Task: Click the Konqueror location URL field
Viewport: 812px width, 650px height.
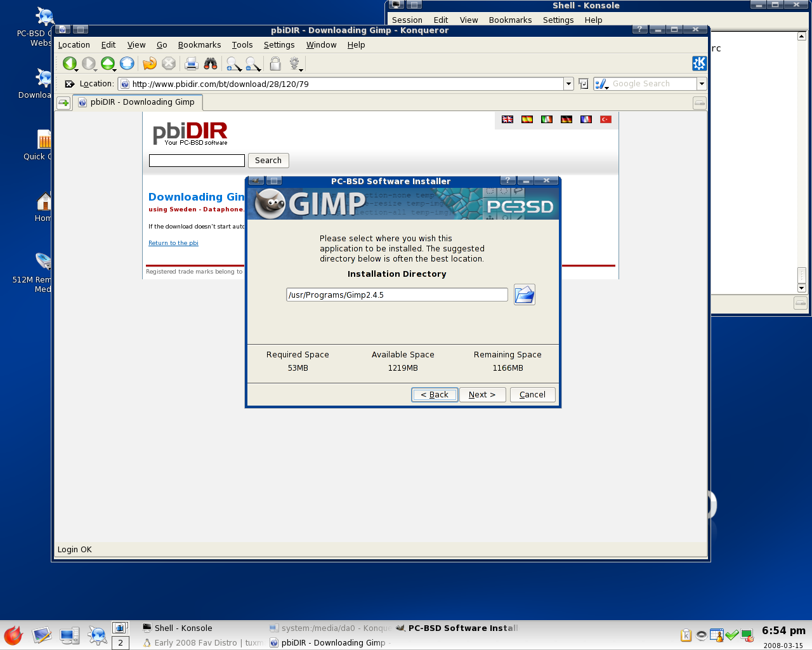Action: tap(341, 84)
